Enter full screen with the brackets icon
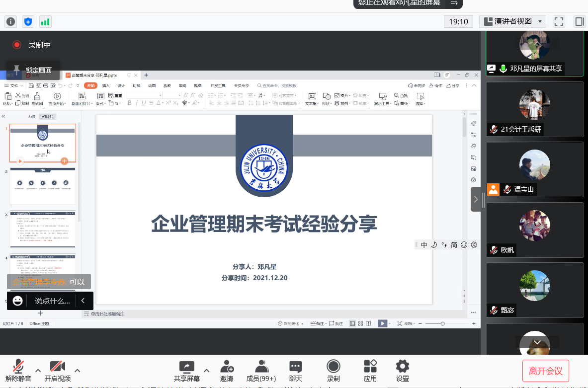588x388 pixels. tap(559, 22)
